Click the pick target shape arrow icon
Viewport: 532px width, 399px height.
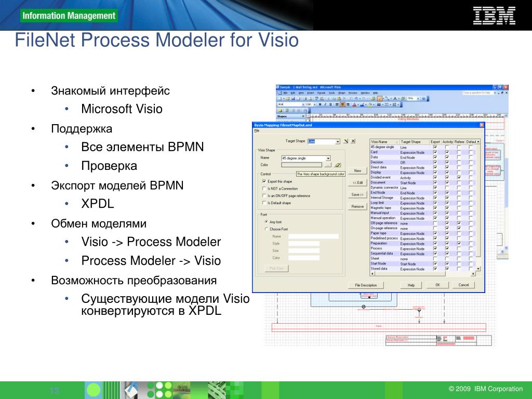pos(345,141)
